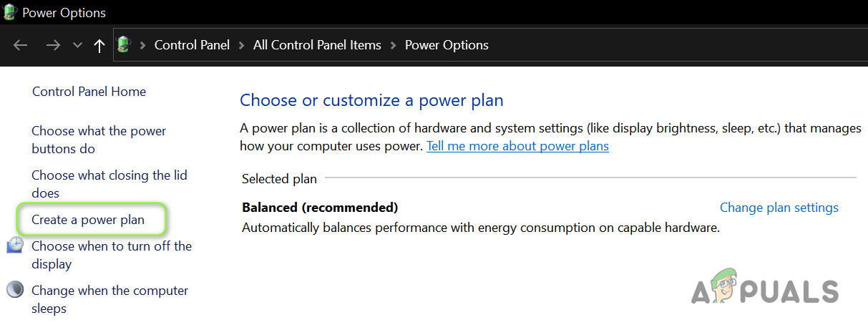The image size is (868, 335).
Task: Expand chevron after All Control Panel Items
Action: pyautogui.click(x=393, y=45)
